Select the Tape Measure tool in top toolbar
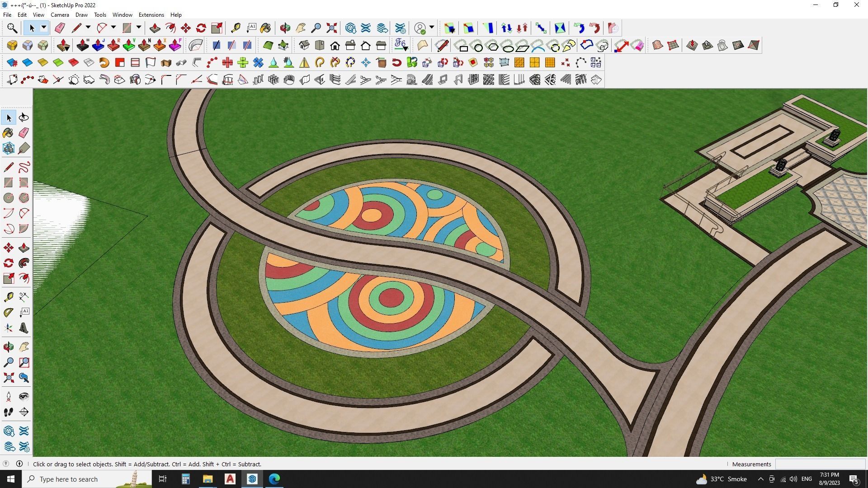This screenshot has height=488, width=868. coord(236,28)
